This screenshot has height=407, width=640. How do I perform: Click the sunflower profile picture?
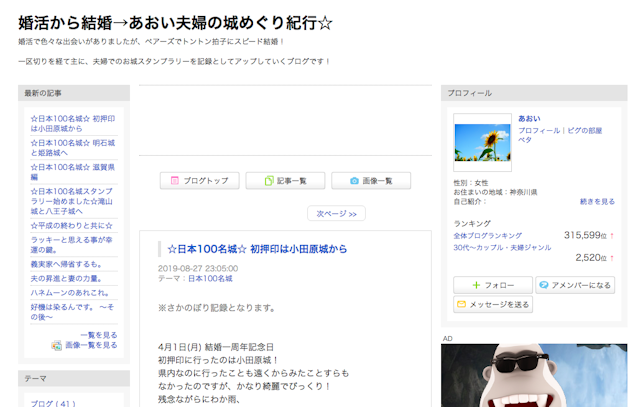(x=482, y=142)
